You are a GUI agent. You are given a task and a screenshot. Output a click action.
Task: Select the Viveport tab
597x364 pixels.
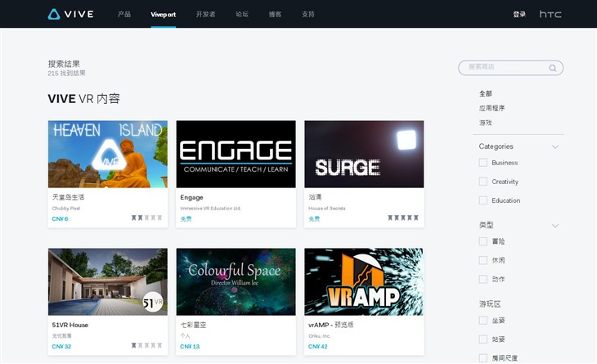164,15
